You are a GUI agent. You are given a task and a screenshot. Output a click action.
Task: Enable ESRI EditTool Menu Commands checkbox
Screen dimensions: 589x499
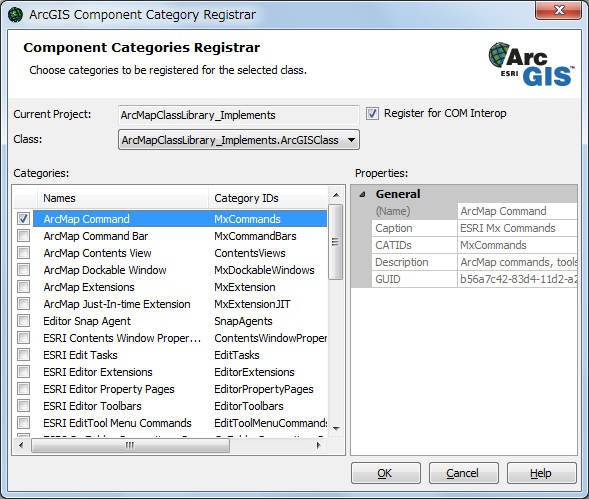click(x=23, y=423)
